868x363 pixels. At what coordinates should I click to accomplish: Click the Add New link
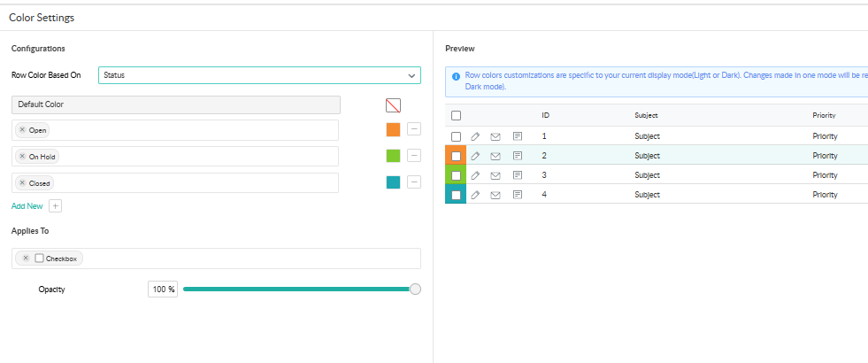pyautogui.click(x=27, y=206)
